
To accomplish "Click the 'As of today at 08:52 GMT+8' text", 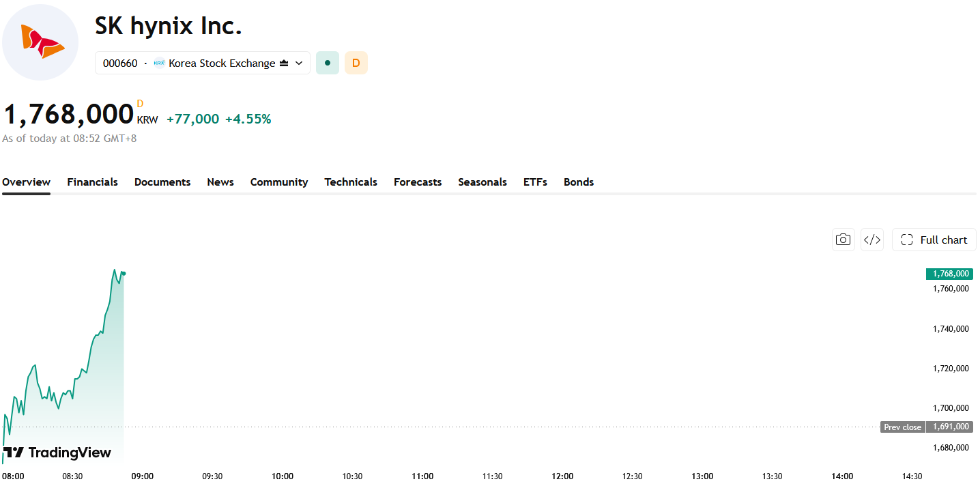I will (x=70, y=139).
